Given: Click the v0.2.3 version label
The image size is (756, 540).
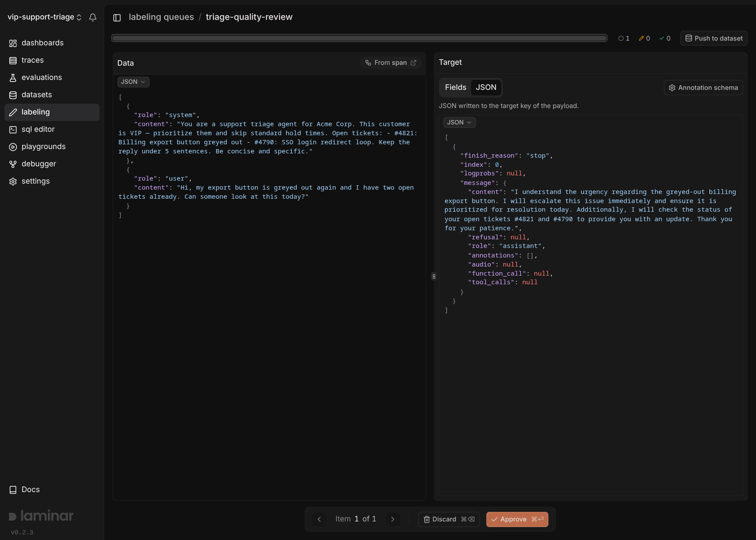Looking at the screenshot, I should click(x=22, y=532).
